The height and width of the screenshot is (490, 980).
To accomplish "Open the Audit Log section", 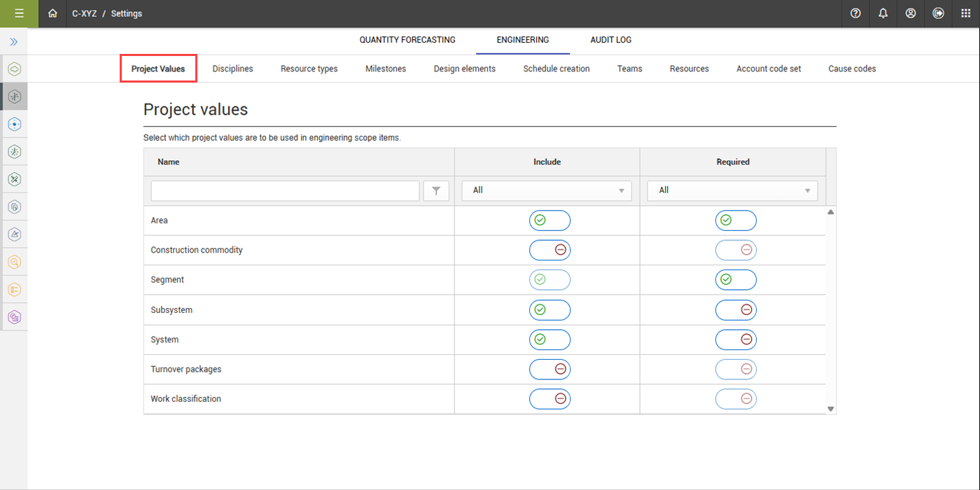I will coord(610,40).
